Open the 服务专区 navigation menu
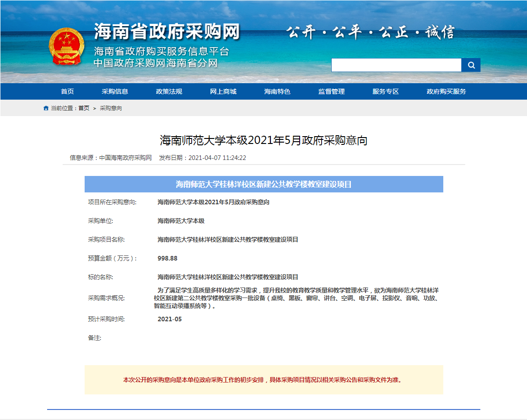This screenshot has width=527, height=420. 386,91
